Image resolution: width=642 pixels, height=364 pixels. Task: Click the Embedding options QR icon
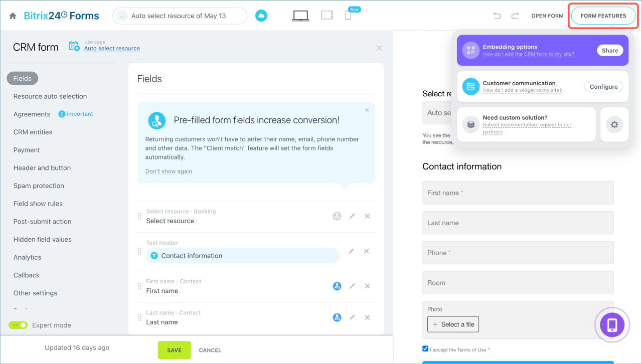(x=470, y=50)
